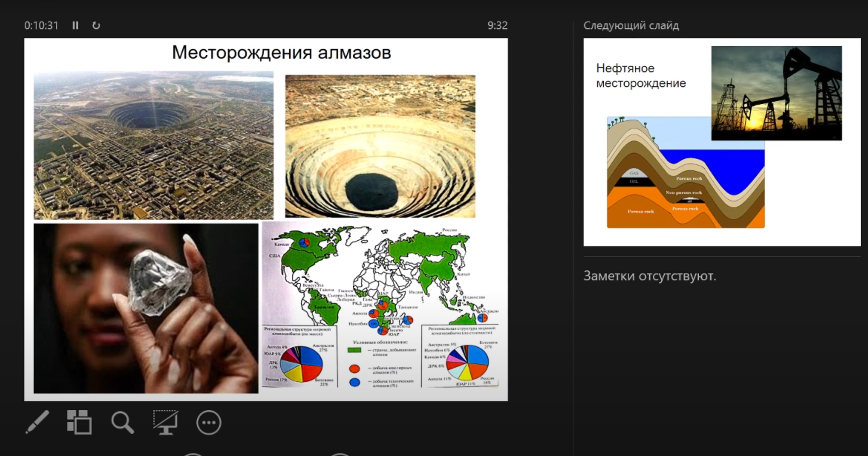Open more slide show options ellipsis
Image resolution: width=868 pixels, height=456 pixels.
[x=209, y=422]
